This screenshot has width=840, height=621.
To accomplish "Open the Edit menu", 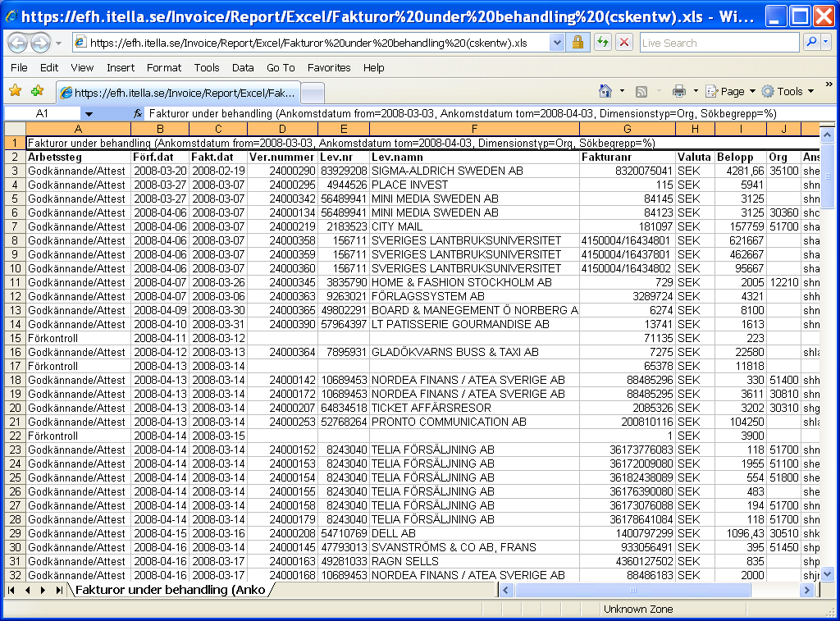I will click(x=48, y=67).
